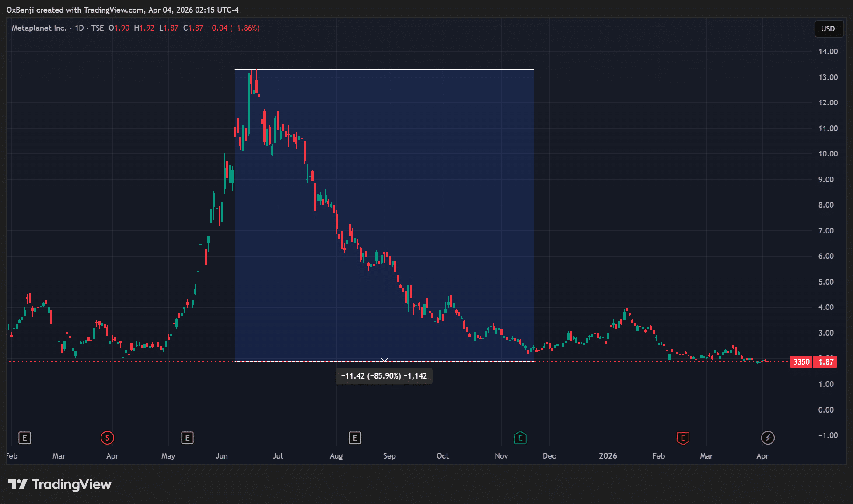Screen dimensions: 853x504
Task: Click the red 1.87 current price label
Action: pos(825,362)
